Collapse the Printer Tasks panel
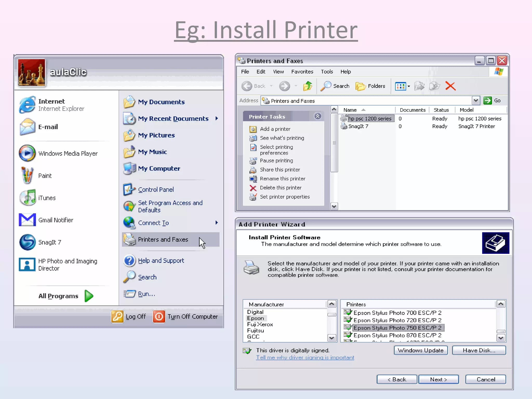 pyautogui.click(x=317, y=116)
